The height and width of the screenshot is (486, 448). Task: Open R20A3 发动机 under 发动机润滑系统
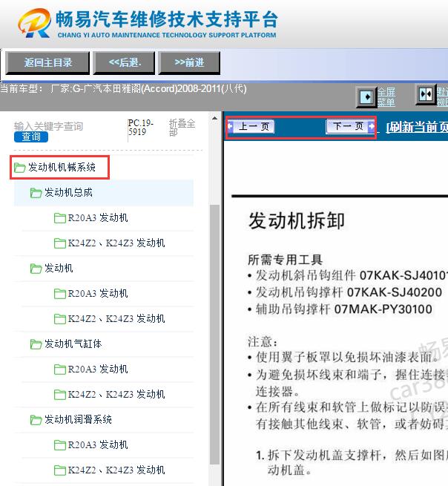tap(98, 444)
